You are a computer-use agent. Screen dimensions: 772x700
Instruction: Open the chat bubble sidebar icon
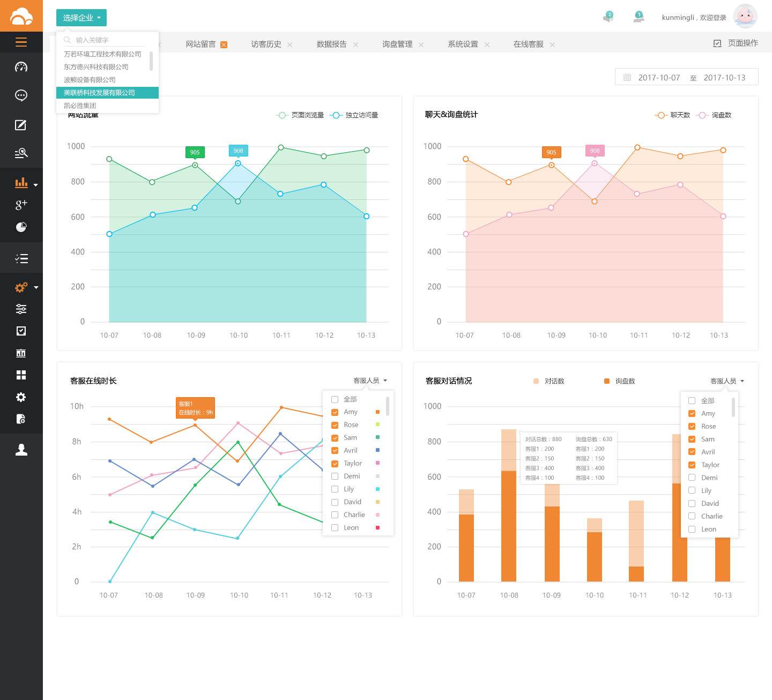[21, 95]
